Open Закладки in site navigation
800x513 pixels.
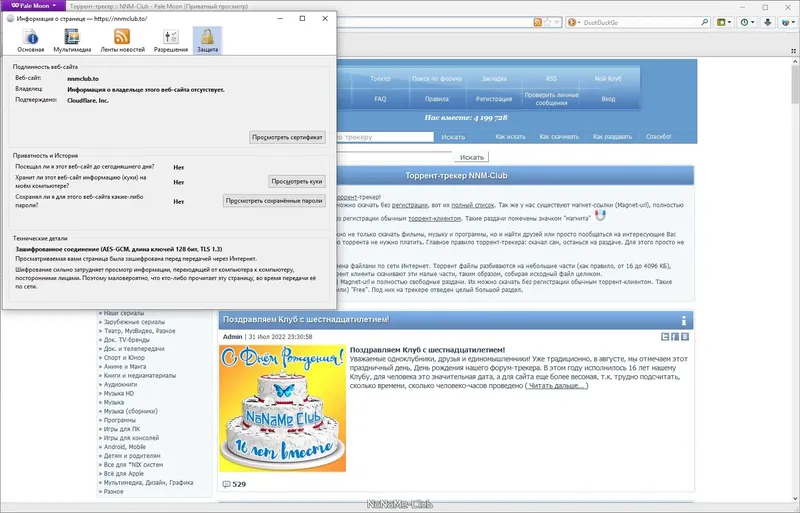coord(494,79)
